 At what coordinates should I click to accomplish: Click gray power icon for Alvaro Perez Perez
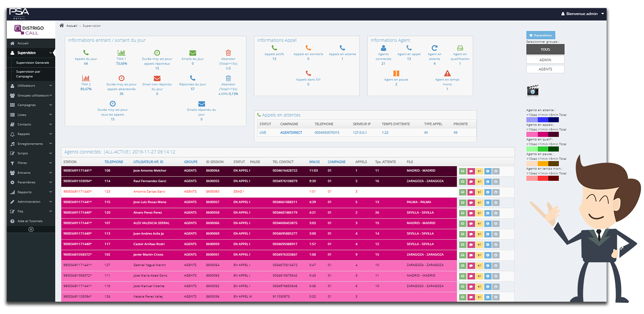(495, 213)
